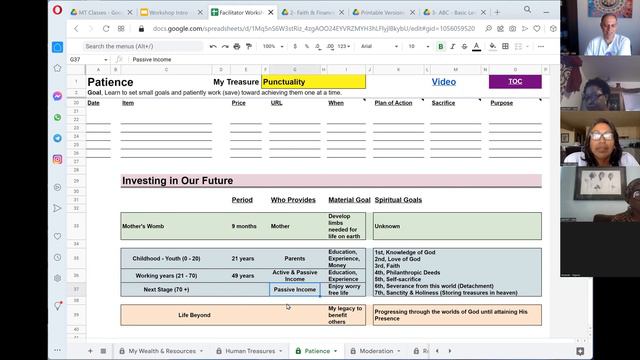
Task: Open Telegram in the Opera sidebar
Action: pyautogui.click(x=58, y=138)
